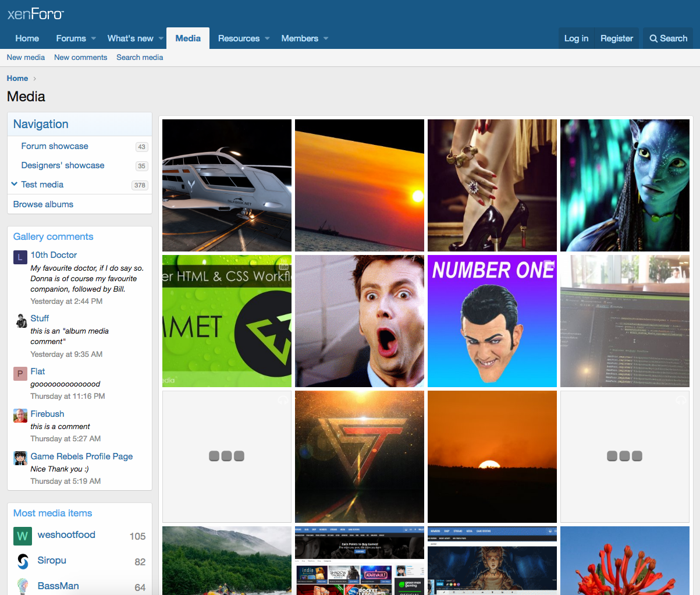Open Siropu's avatar icon
The width and height of the screenshot is (700, 595).
point(23,561)
